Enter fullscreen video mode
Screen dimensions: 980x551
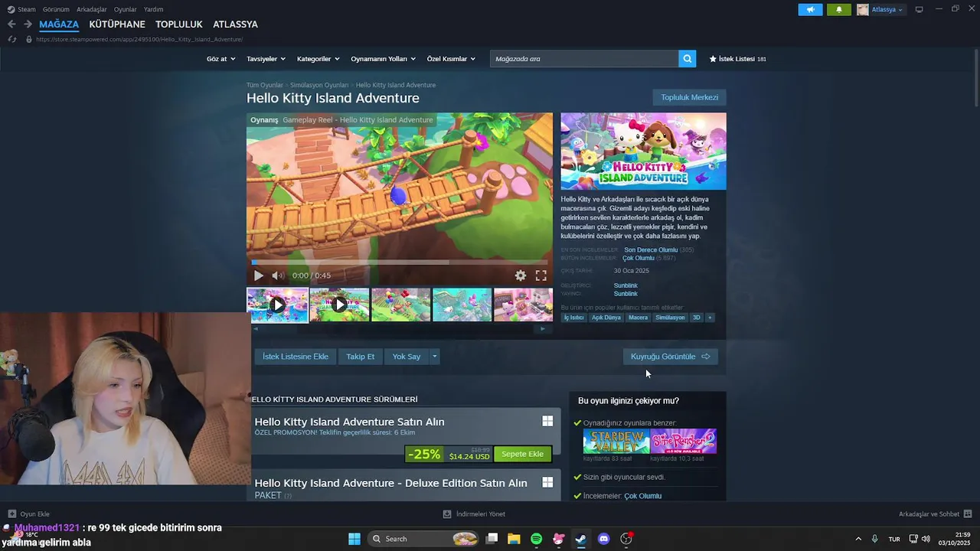(x=541, y=275)
